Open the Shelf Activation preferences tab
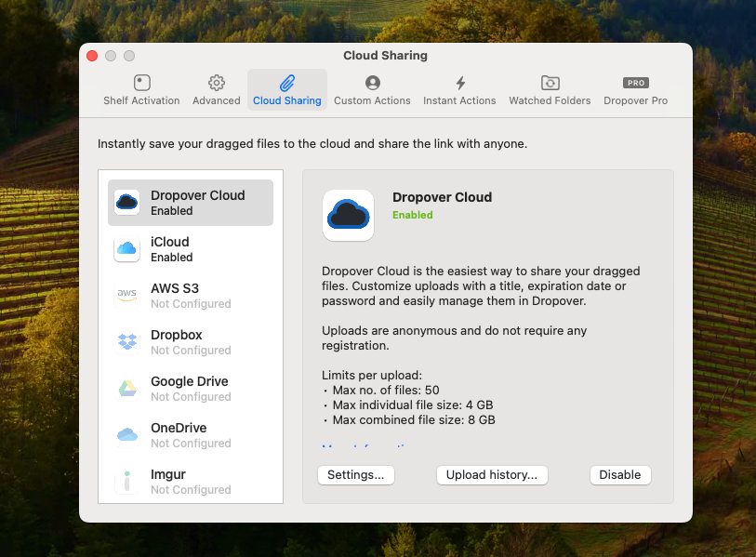Screen dimensions: 756x557 point(141,90)
